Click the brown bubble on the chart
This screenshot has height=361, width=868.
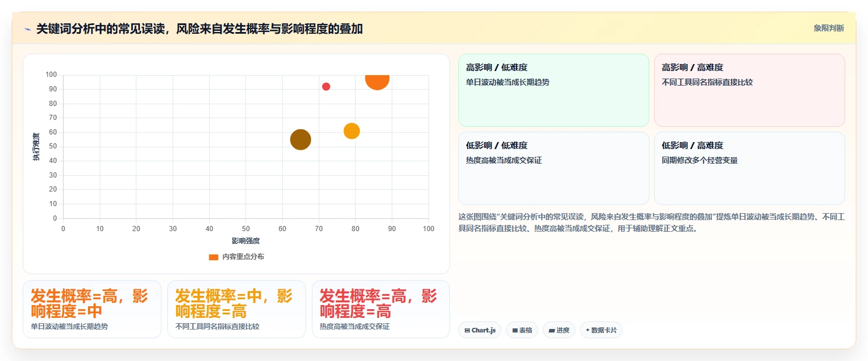point(300,140)
